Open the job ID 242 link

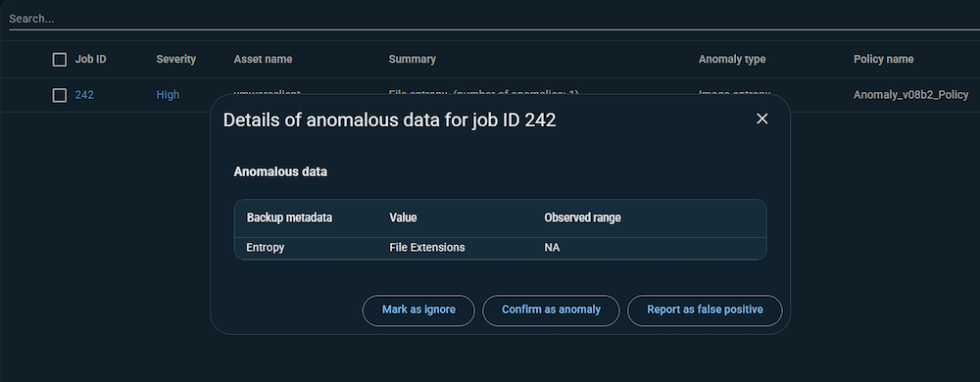point(84,95)
